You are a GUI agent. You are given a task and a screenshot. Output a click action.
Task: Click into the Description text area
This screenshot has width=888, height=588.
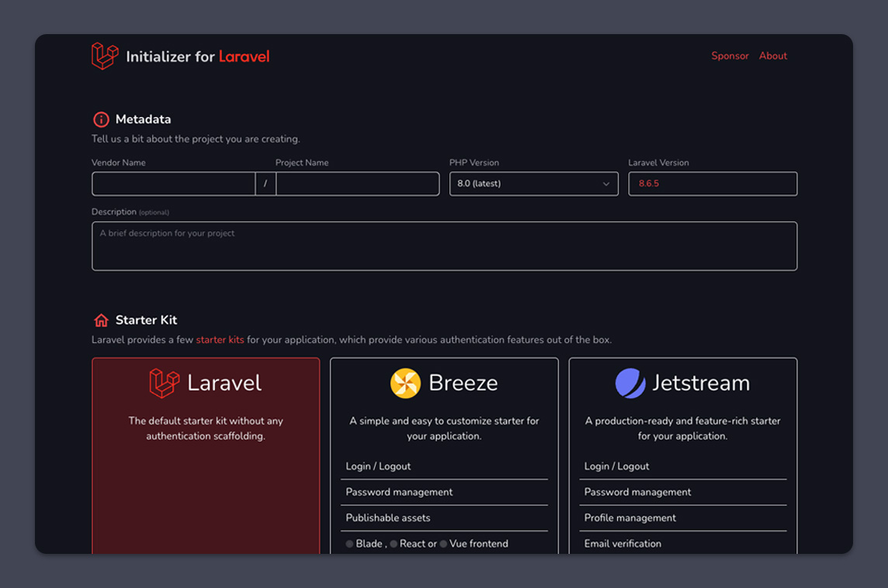click(x=445, y=246)
